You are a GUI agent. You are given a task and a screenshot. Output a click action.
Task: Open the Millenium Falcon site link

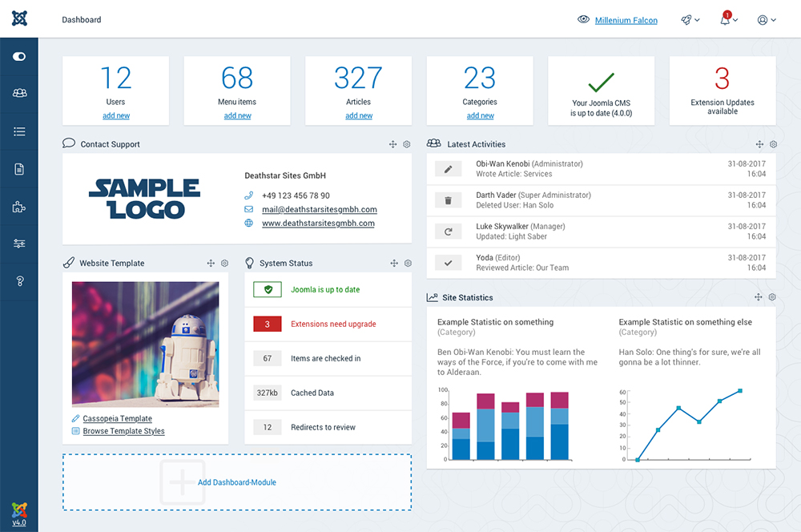coord(626,21)
